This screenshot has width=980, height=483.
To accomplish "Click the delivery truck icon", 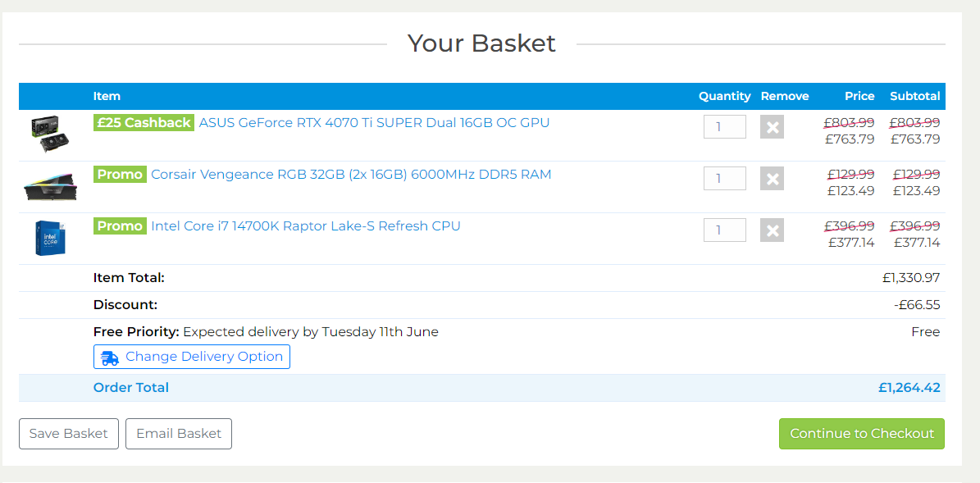I will (x=110, y=358).
